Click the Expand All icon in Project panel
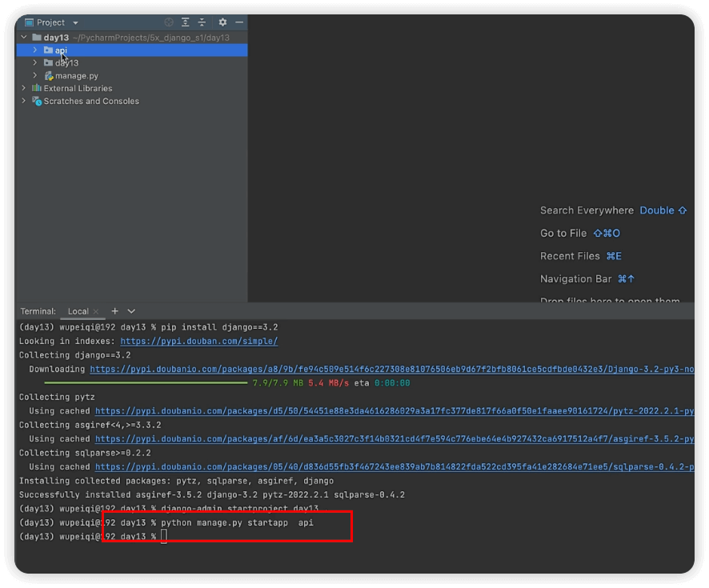 (186, 22)
